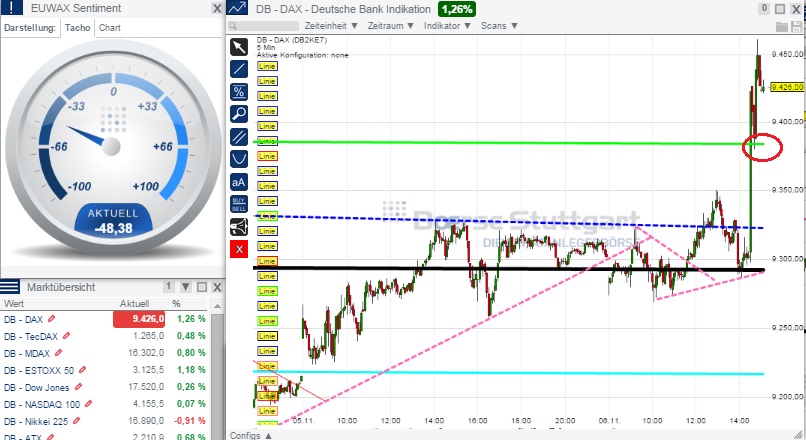The image size is (806, 440).
Task: Click the pencil icon next to DB - Dow Jones
Action: 78,387
